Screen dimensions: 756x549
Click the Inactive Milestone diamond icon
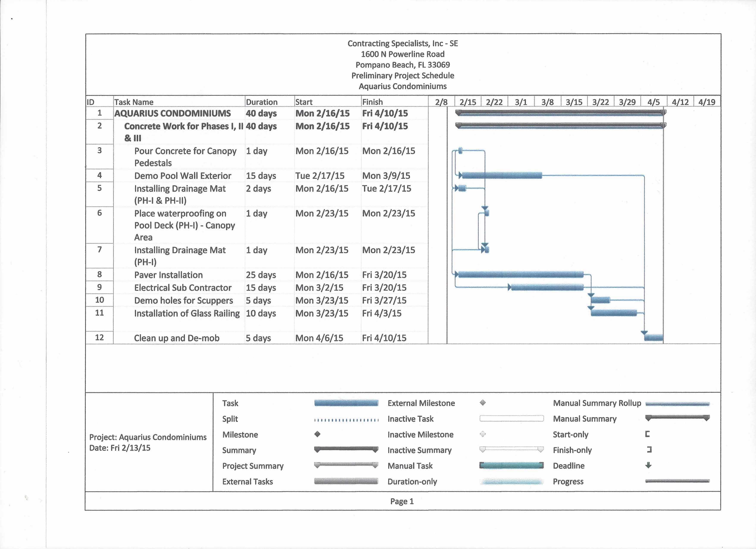pos(482,434)
